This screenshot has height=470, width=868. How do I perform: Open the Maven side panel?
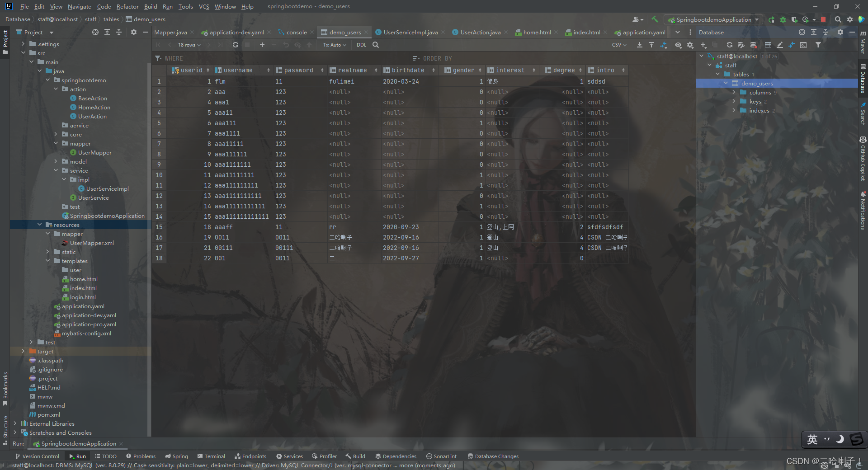[x=863, y=43]
